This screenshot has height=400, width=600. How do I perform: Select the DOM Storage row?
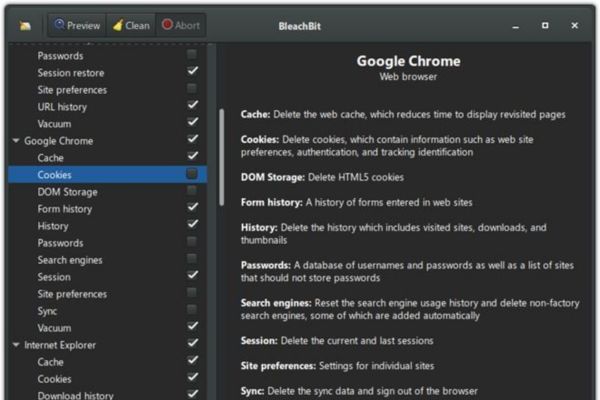(x=108, y=192)
